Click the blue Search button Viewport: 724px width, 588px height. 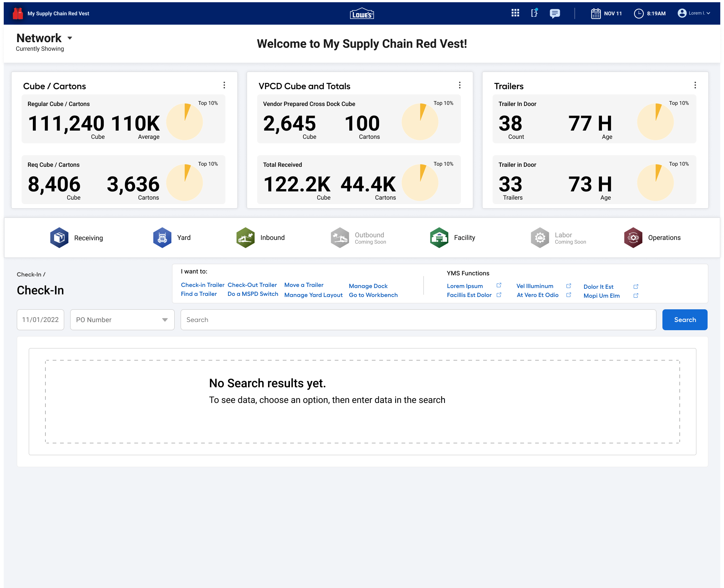tap(684, 320)
